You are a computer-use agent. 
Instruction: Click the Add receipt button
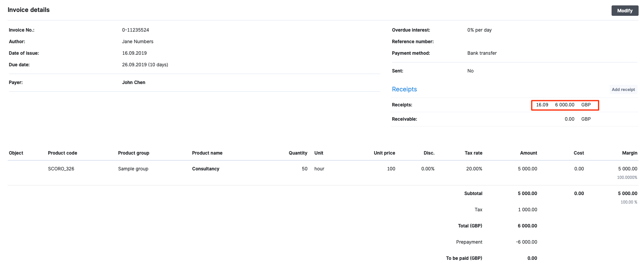[x=623, y=89]
